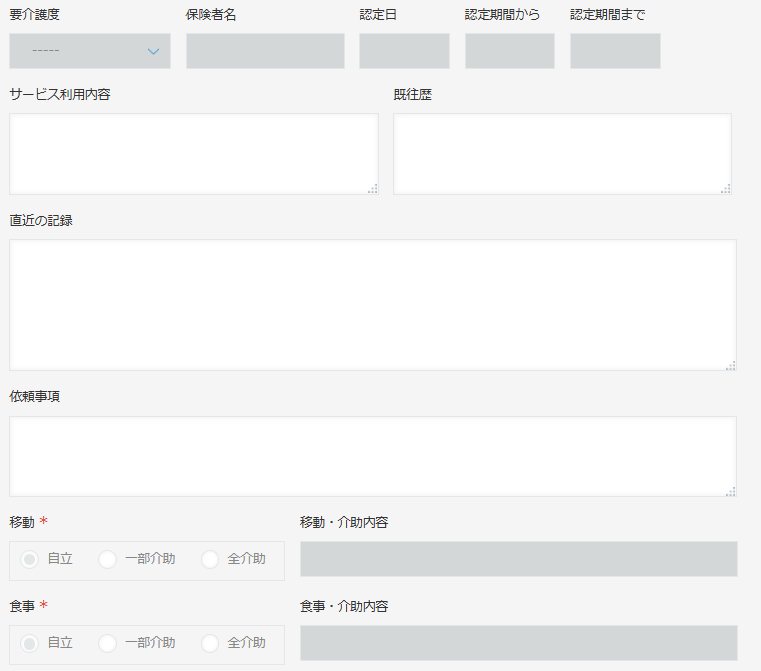This screenshot has width=761, height=671.
Task: Open the 要介護度 dropdown
Action: click(x=90, y=51)
